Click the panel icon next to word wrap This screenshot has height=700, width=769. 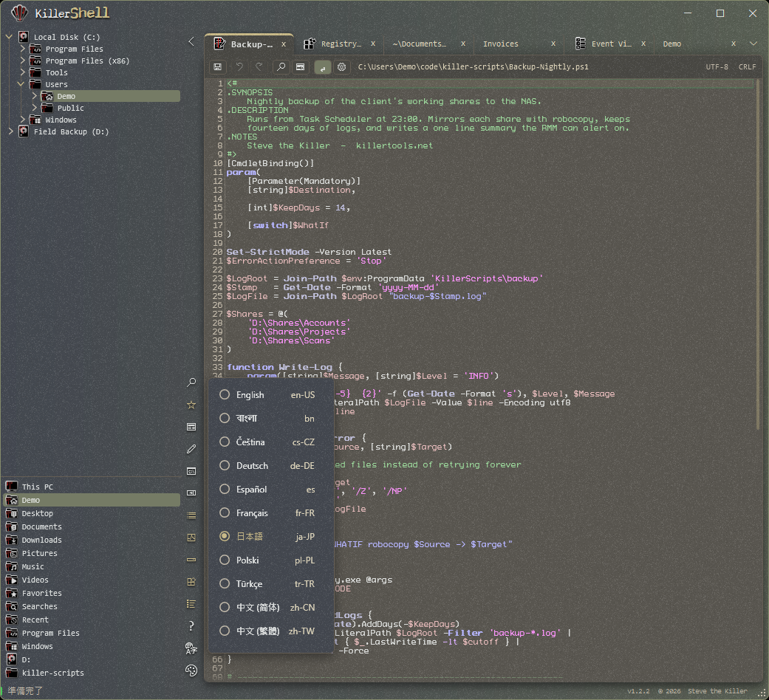click(x=301, y=67)
